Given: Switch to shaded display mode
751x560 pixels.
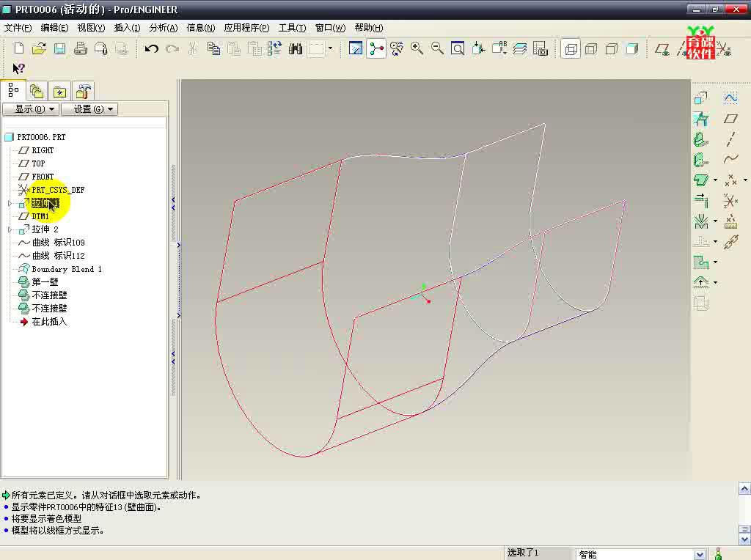Looking at the screenshot, I should [632, 48].
